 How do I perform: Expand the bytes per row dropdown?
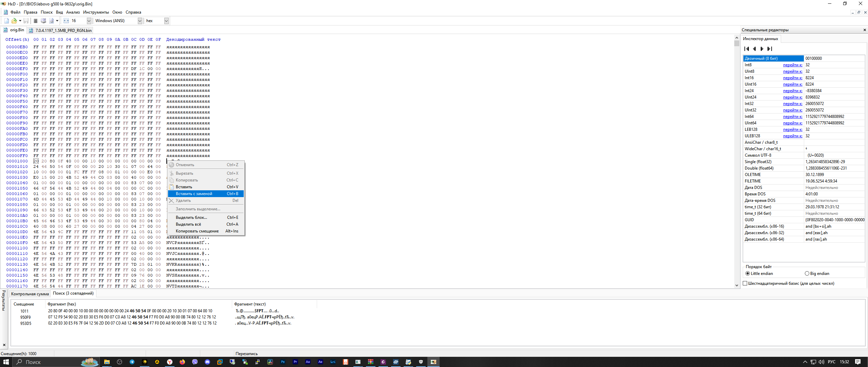pos(89,21)
